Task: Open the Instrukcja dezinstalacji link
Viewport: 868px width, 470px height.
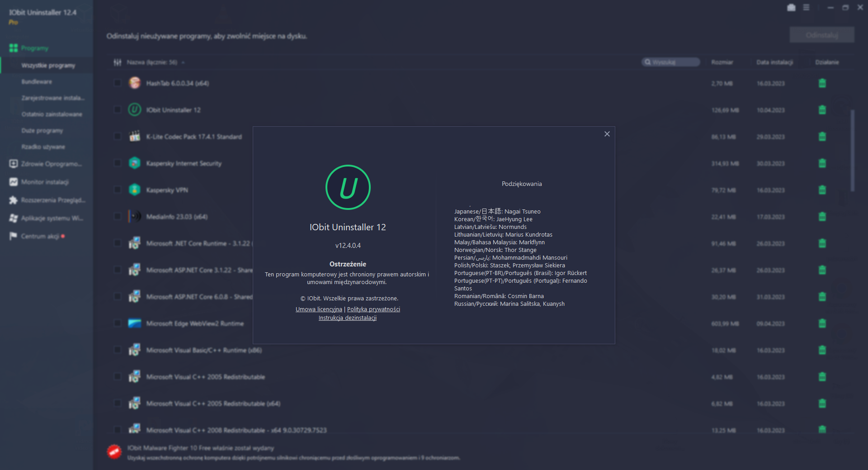Action: pos(348,318)
